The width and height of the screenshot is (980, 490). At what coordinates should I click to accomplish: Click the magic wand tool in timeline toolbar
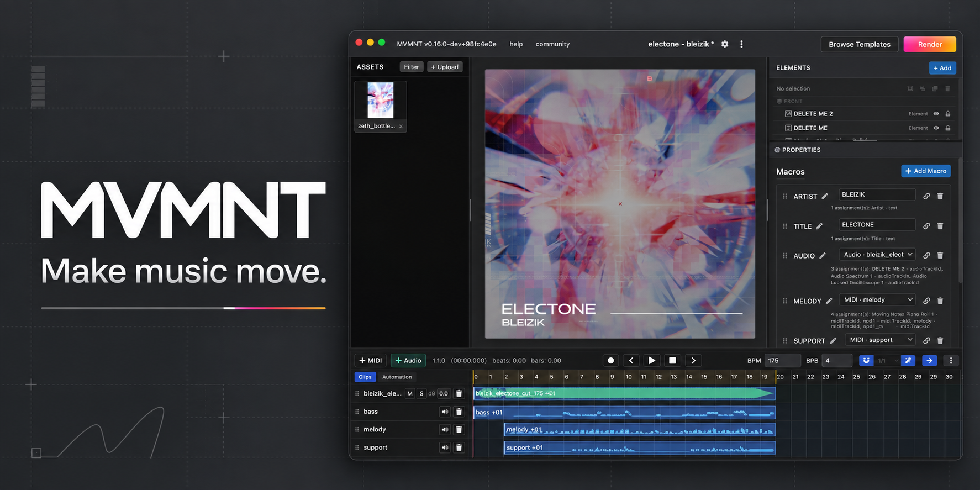pos(908,361)
